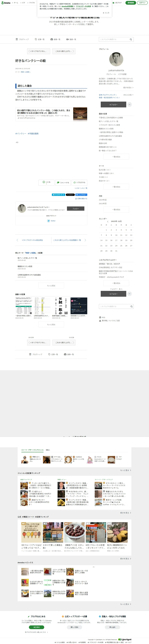Select the ブログトップ tab in the upper navigation
This screenshot has width=149, height=644.
click(x=22, y=39)
